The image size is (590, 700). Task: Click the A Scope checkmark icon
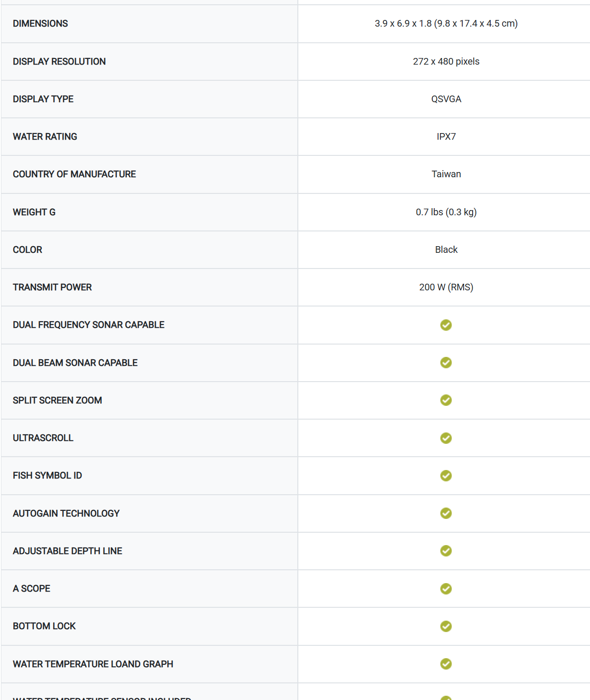point(446,589)
